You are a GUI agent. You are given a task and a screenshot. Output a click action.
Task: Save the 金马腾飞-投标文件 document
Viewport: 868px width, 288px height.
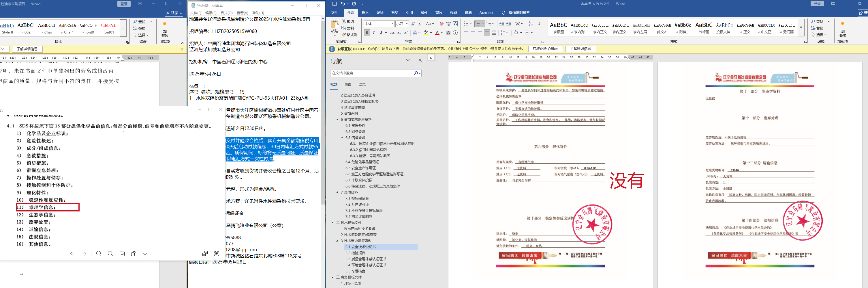coord(334,4)
